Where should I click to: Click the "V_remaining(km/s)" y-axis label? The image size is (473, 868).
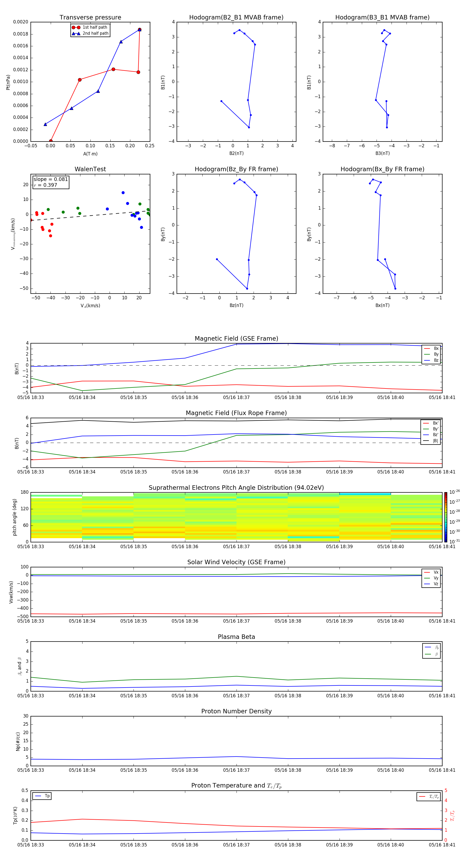13,234
